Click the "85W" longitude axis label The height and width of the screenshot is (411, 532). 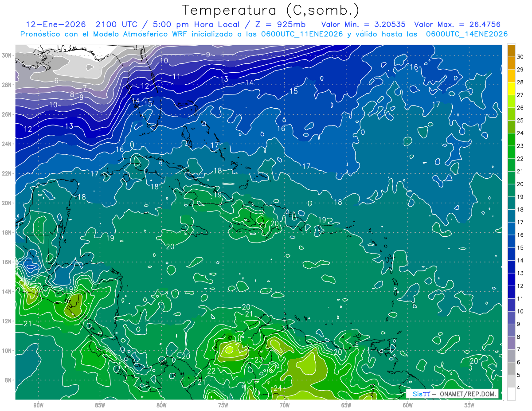[100, 405]
